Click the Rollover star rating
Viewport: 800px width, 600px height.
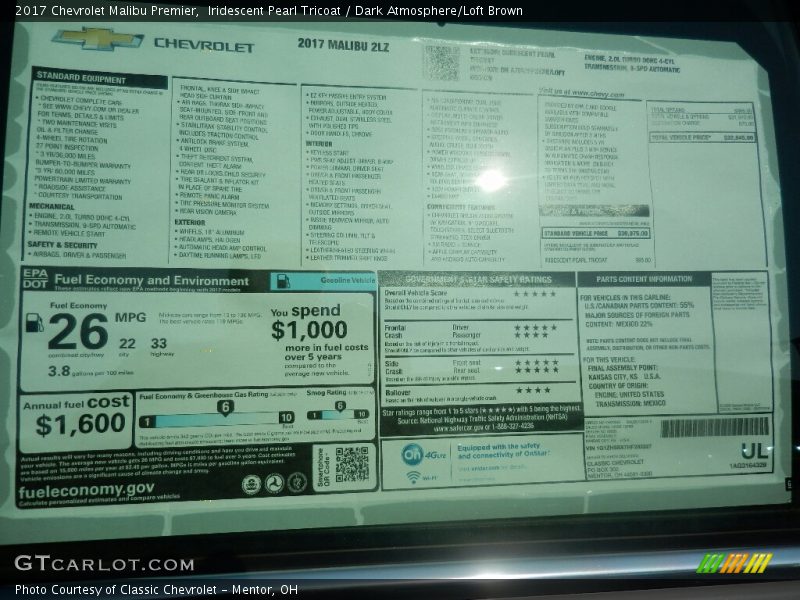coord(533,390)
